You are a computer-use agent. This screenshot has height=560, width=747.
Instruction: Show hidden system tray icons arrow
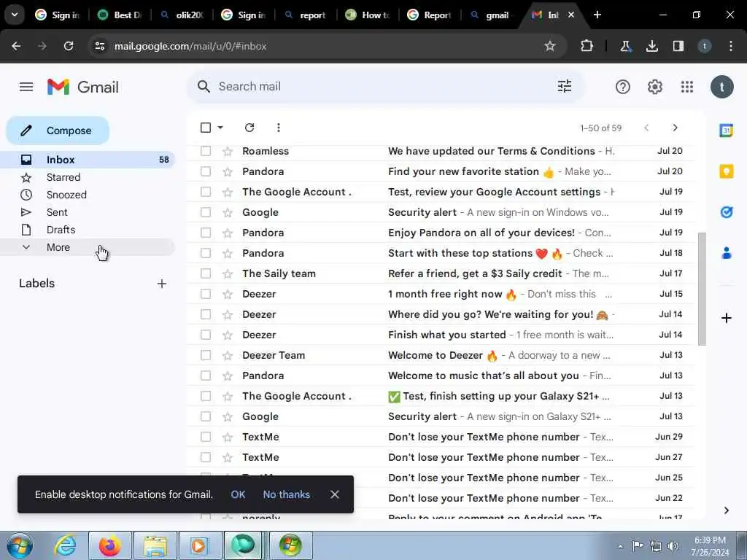(x=620, y=546)
